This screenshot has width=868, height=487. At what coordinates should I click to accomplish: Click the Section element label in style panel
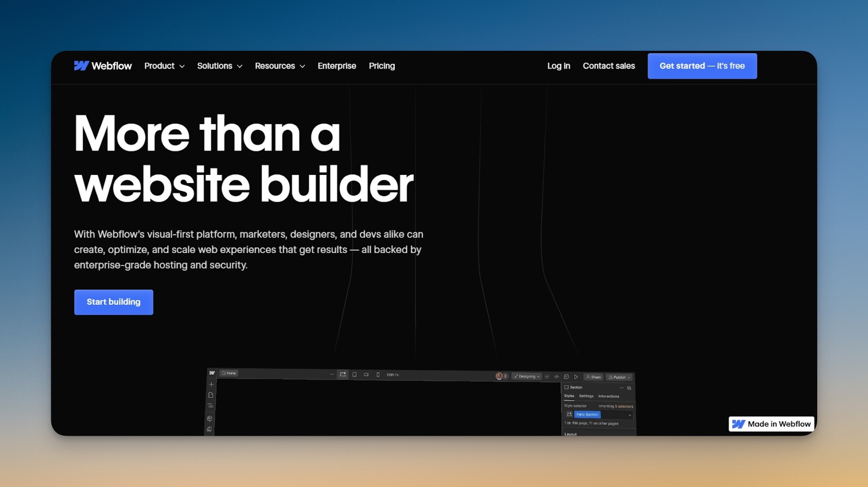coord(573,387)
